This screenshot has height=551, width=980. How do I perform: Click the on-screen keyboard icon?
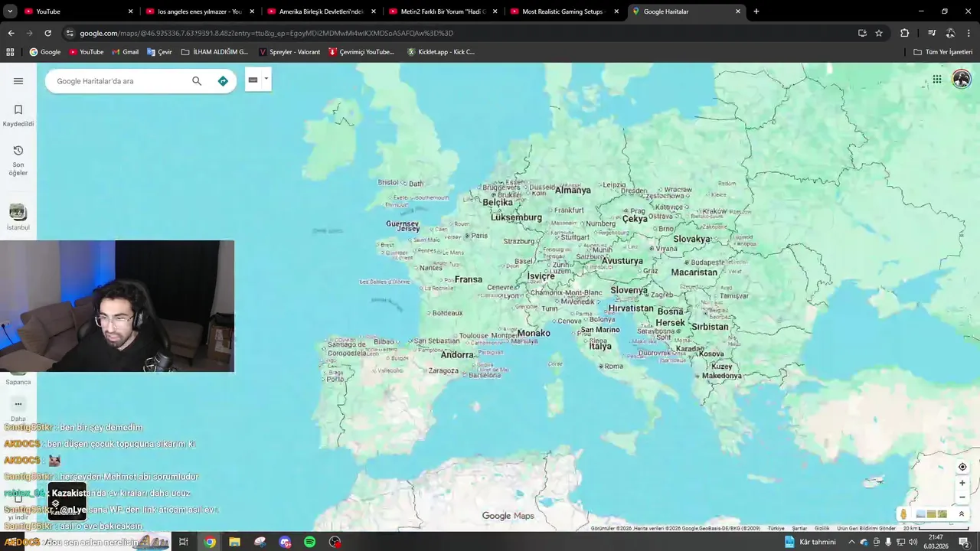(x=253, y=80)
